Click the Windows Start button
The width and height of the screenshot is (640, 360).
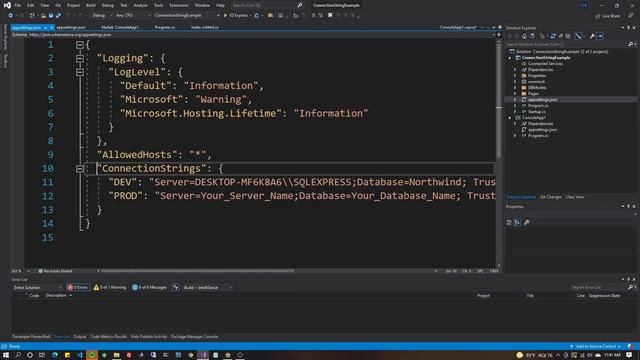[x=6, y=355]
